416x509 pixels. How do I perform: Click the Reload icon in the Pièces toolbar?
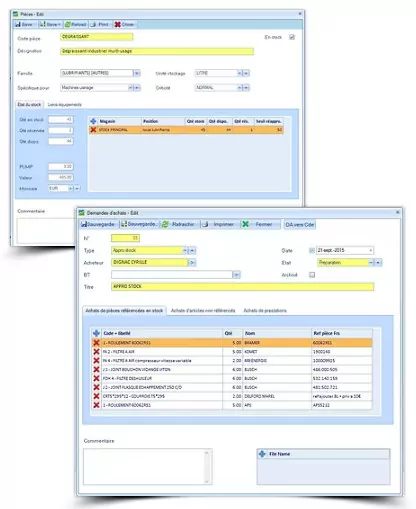coord(68,24)
